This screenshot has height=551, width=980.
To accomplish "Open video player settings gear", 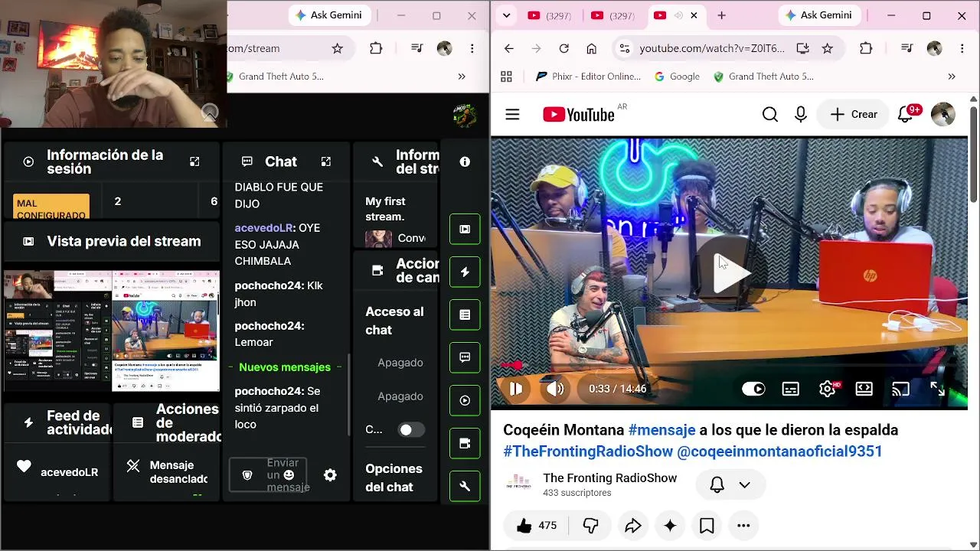I will [828, 389].
